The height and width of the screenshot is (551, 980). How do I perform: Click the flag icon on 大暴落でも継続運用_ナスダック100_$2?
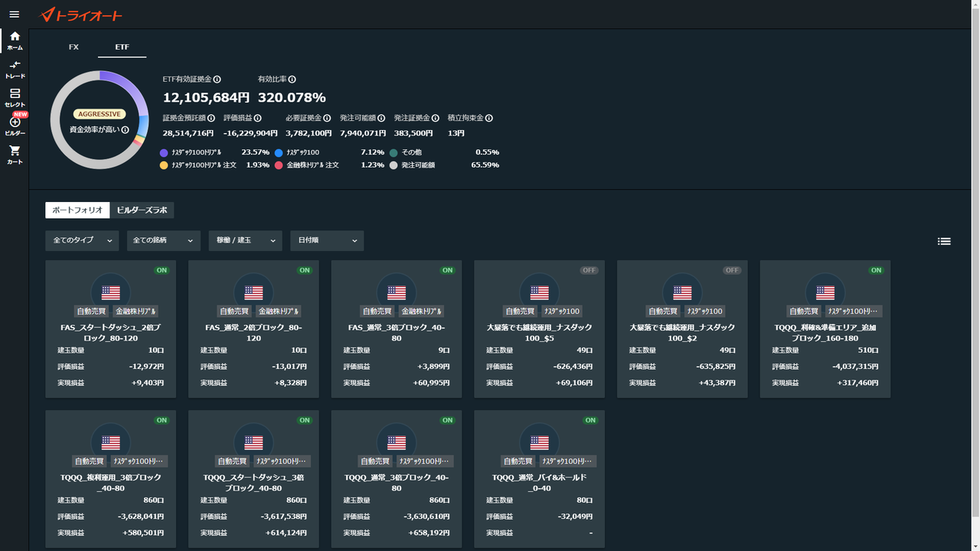pyautogui.click(x=682, y=292)
